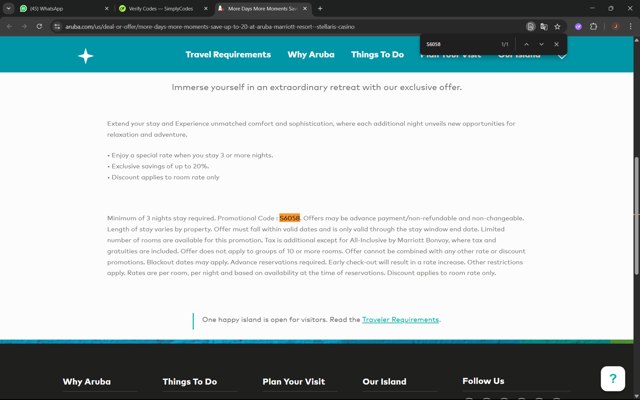Click the Aruba star logo
The image size is (640, 400).
click(86, 56)
